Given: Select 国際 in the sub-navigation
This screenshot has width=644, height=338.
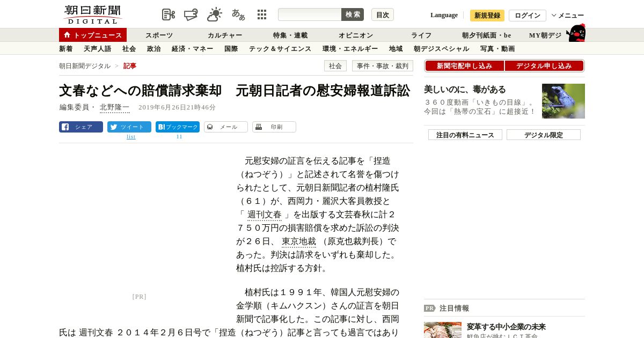Looking at the screenshot, I should pos(231,49).
